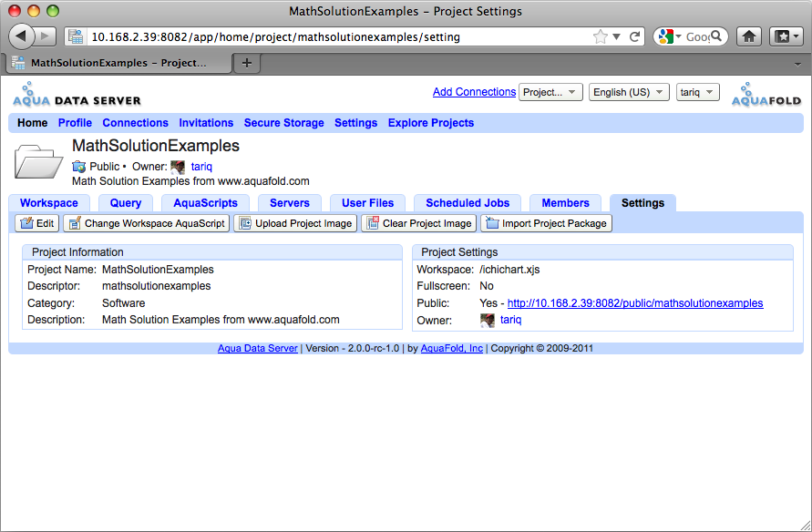Open the tariq user dropdown
Viewport: 812px width, 532px height.
click(697, 92)
